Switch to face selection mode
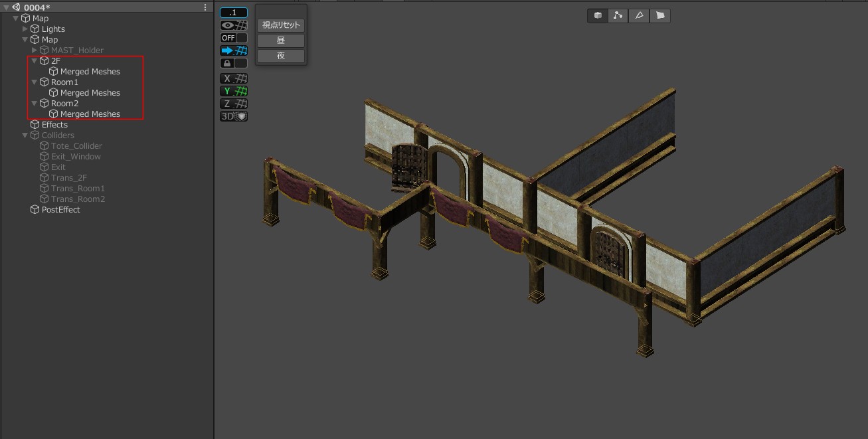Screen dimensions: 868x439 coord(660,15)
